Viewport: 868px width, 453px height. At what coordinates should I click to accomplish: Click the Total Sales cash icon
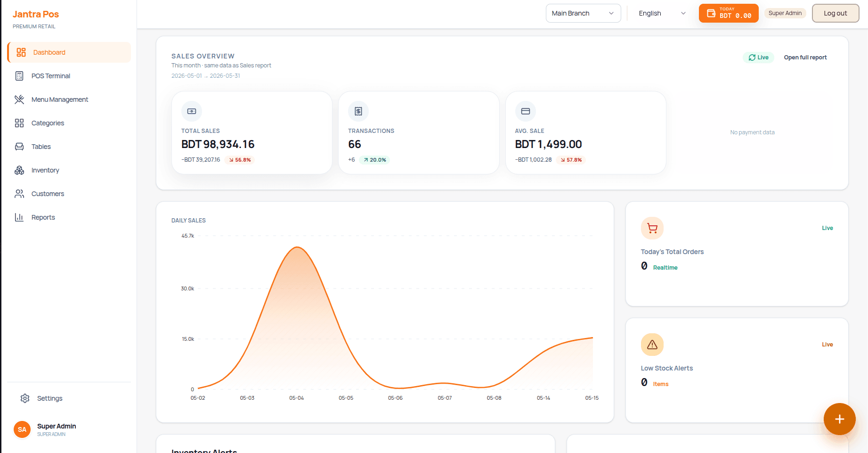(192, 111)
